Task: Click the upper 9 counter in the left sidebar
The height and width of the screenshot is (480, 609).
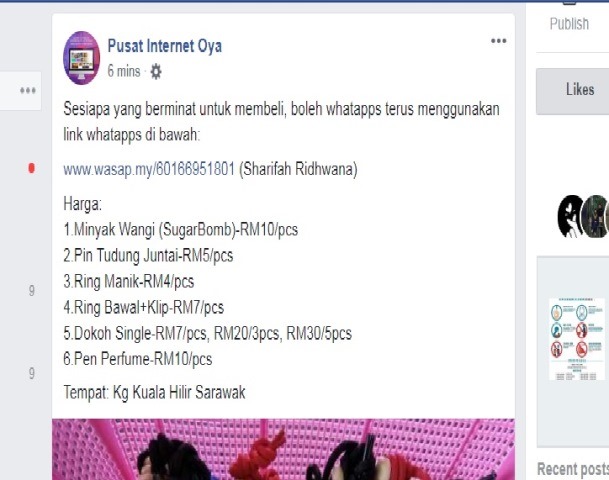Action: pos(32,290)
